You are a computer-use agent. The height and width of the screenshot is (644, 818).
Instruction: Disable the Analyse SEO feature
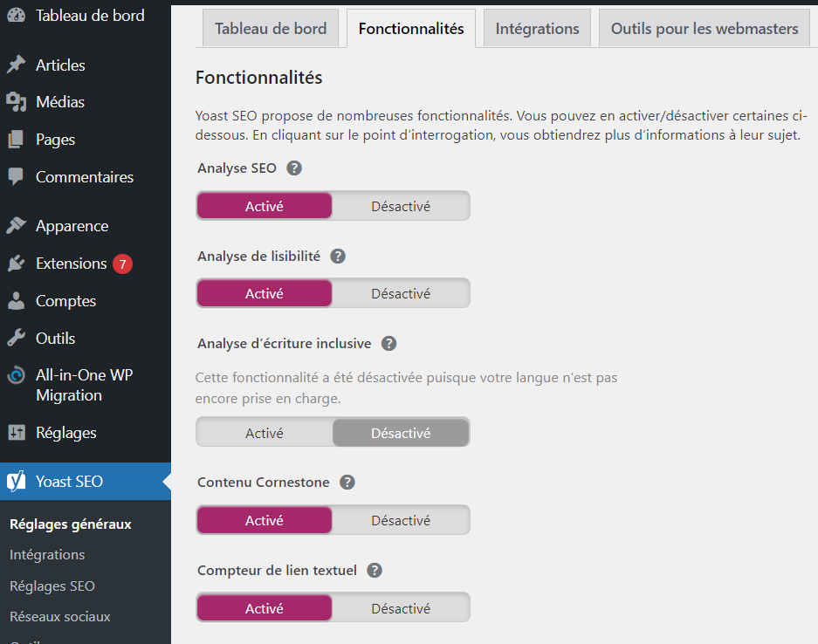401,207
